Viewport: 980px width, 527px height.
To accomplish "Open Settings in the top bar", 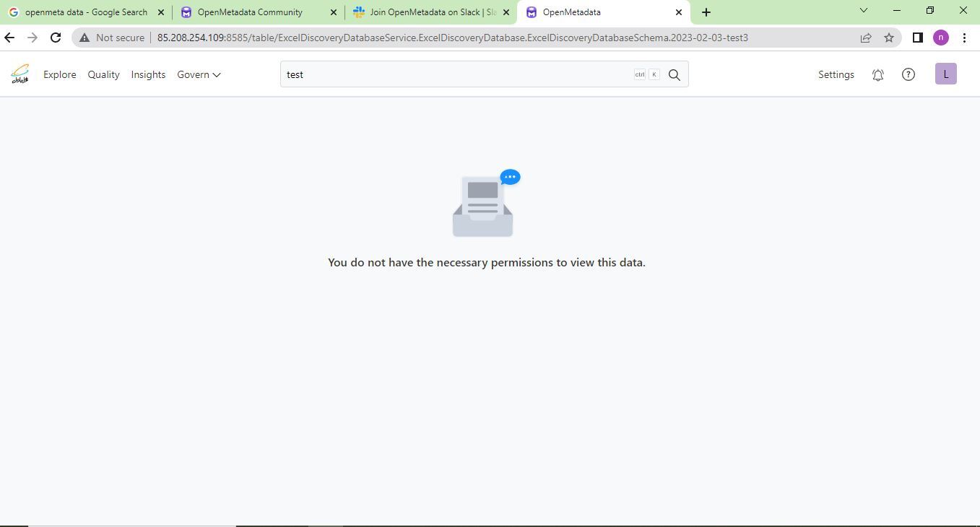I will [836, 74].
